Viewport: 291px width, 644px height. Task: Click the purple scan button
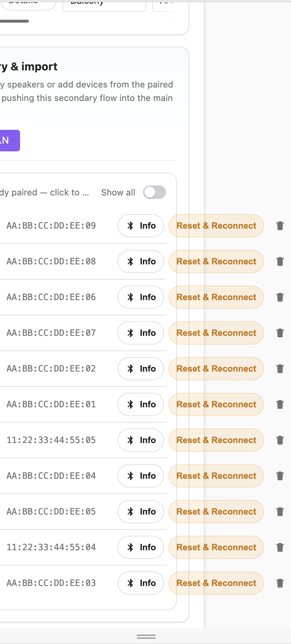[x=9, y=140]
